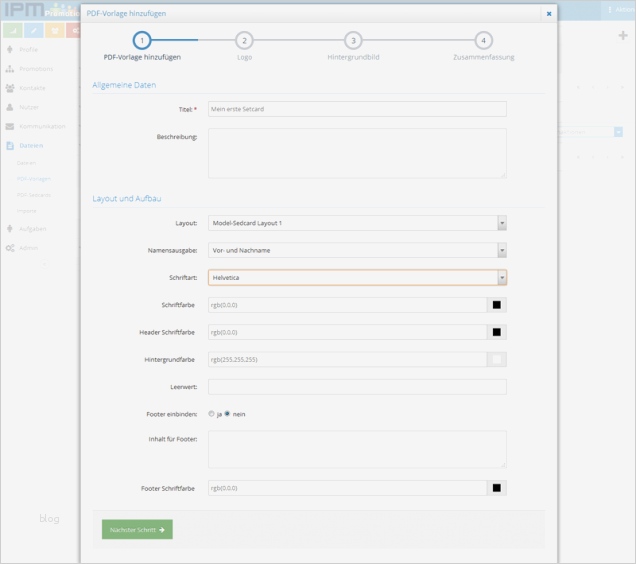Click the green chart shortcut button
Image resolution: width=636 pixels, height=564 pixels.
tap(13, 30)
